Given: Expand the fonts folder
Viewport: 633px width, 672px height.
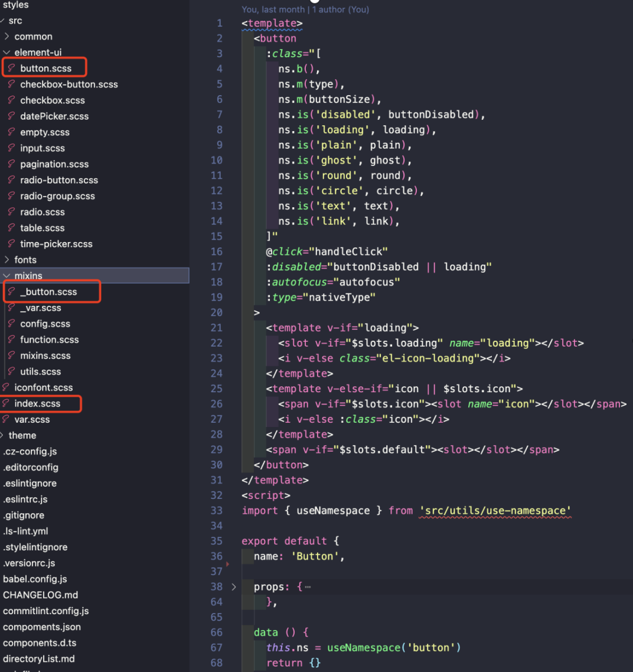Looking at the screenshot, I should (6, 259).
